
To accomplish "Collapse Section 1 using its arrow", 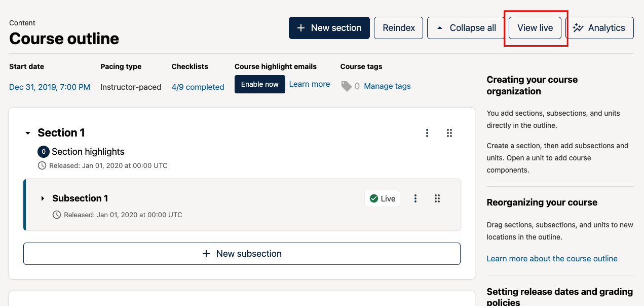I will tap(28, 133).
